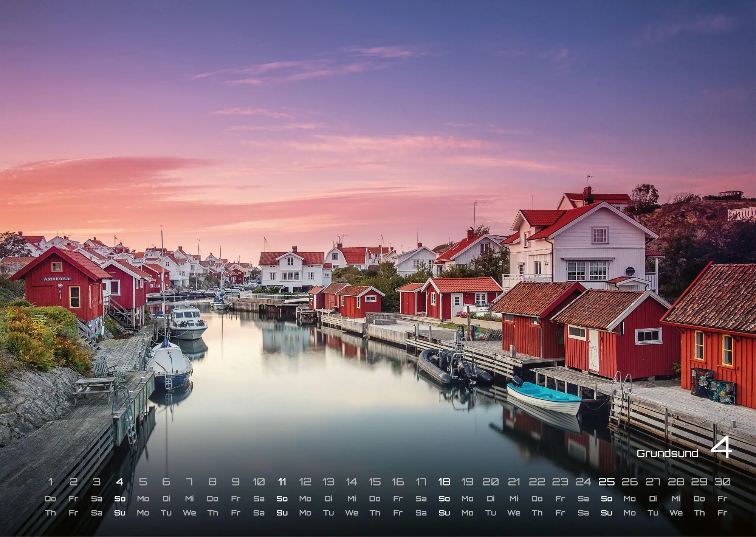Select date 1 in the calendar row
This screenshot has height=537, width=756.
point(50,482)
